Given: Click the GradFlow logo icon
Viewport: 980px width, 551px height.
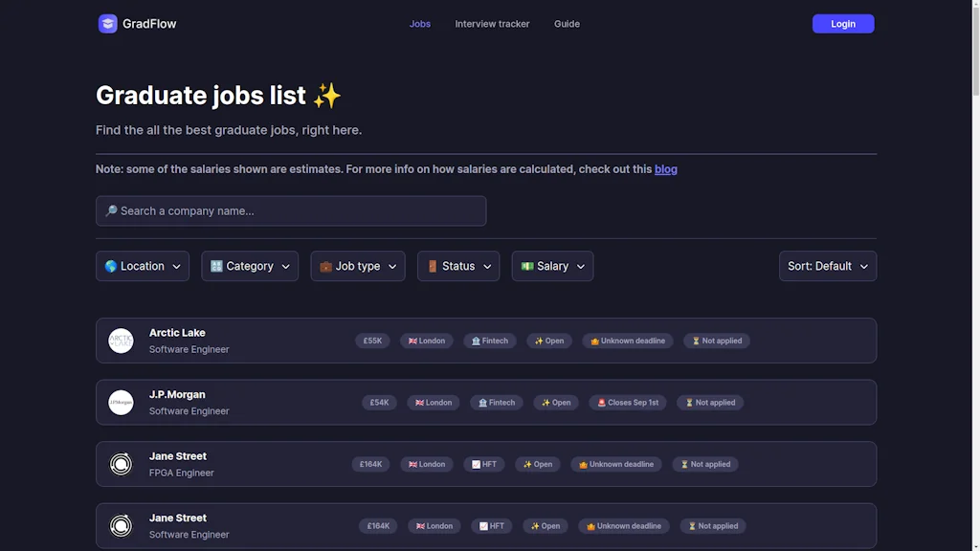Looking at the screenshot, I should [x=107, y=23].
